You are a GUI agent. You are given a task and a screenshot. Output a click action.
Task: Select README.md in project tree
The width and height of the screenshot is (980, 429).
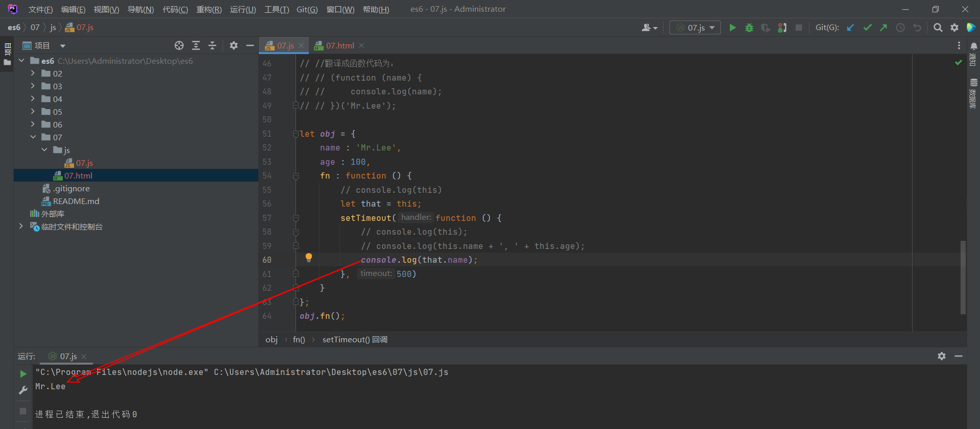point(76,201)
